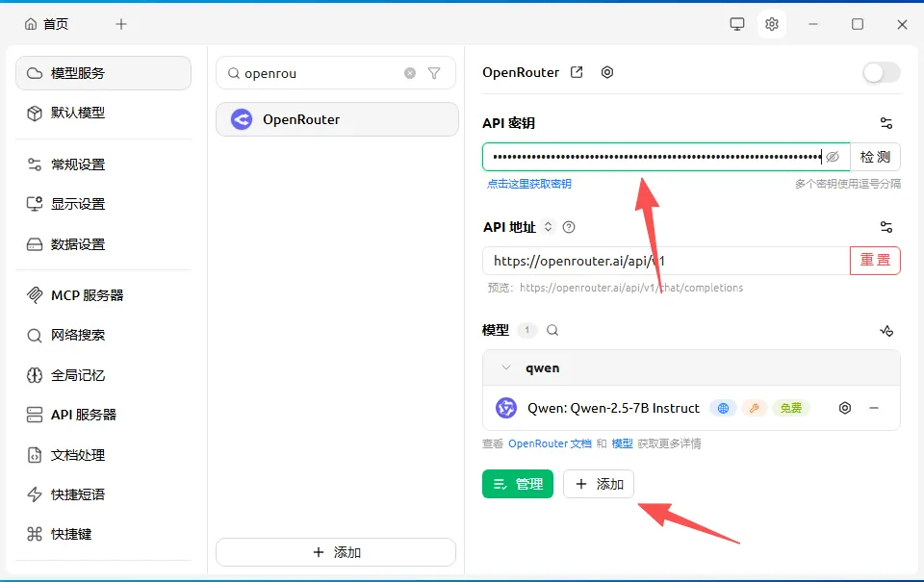Open OpenRouter provider settings gear icon
The height and width of the screenshot is (582, 924).
click(607, 72)
